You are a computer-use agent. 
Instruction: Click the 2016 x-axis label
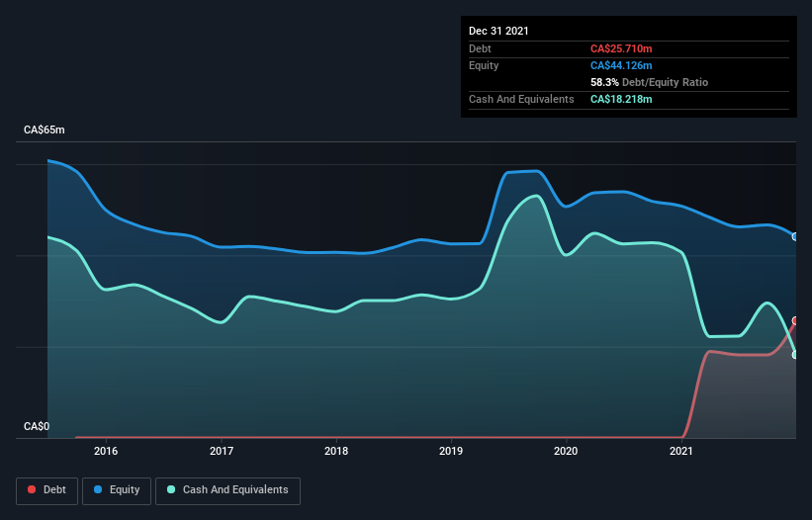[106, 451]
